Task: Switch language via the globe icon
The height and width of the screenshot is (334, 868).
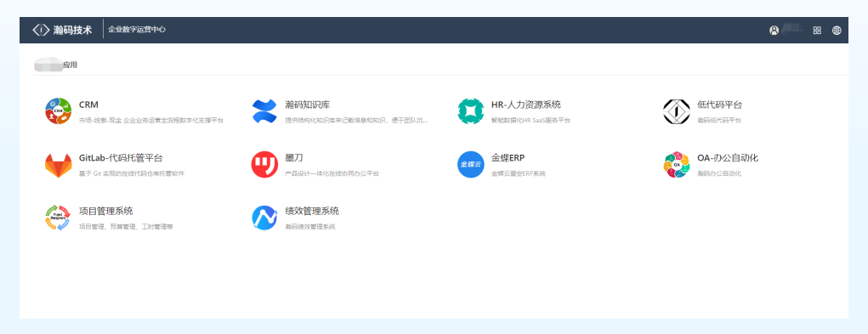Action: click(837, 31)
